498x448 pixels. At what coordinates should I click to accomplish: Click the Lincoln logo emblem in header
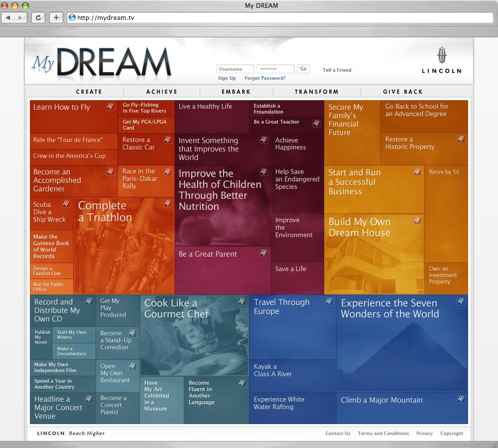(x=441, y=56)
